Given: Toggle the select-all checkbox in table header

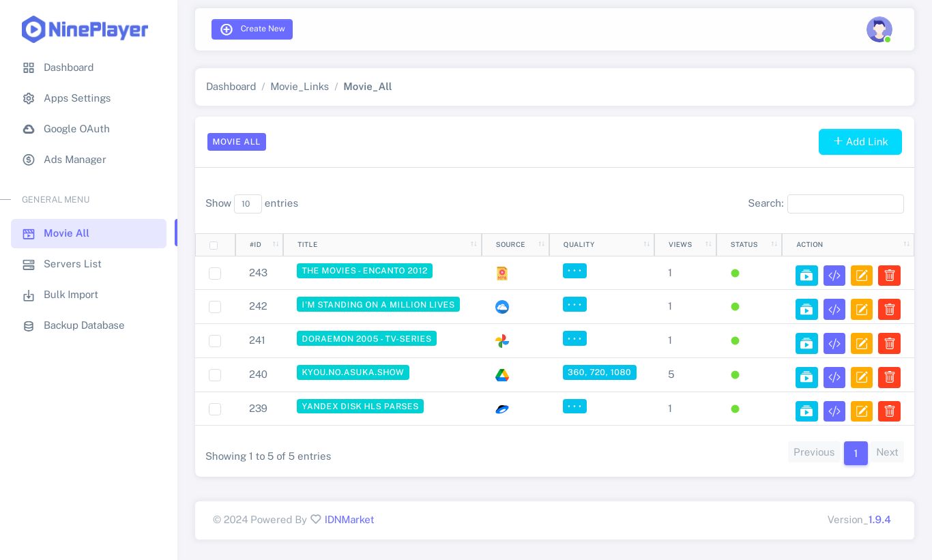Looking at the screenshot, I should (x=214, y=246).
